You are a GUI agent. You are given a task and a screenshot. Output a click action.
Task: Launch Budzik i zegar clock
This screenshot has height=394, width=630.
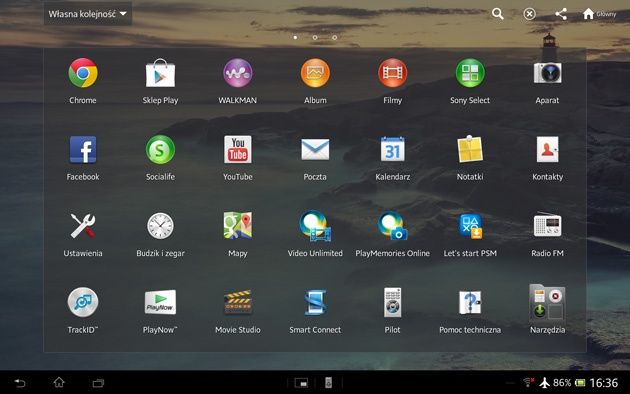pos(160,226)
